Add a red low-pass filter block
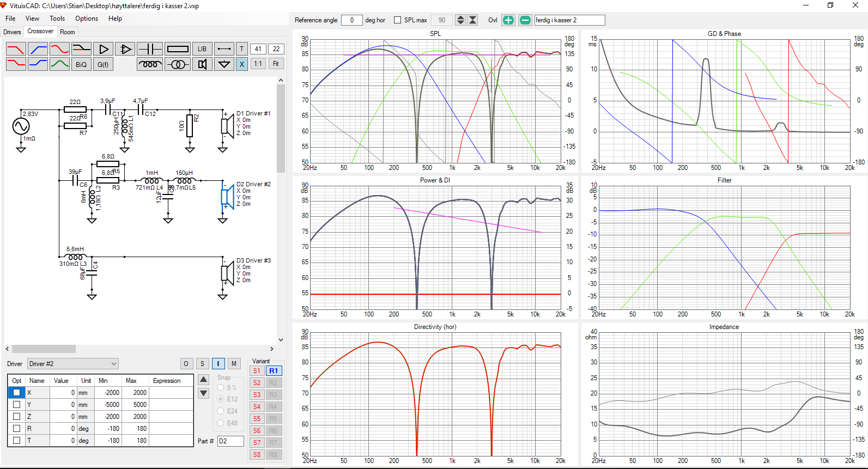Image resolution: width=868 pixels, height=469 pixels. (x=16, y=49)
